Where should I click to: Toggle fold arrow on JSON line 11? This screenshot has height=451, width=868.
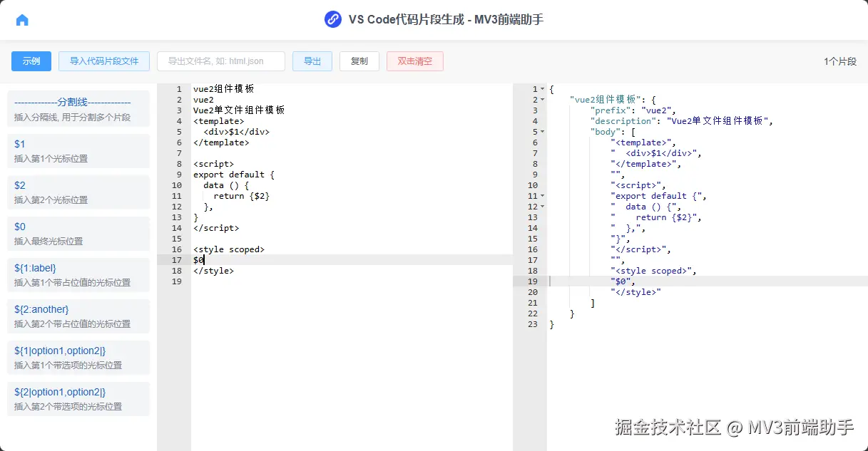(543, 196)
